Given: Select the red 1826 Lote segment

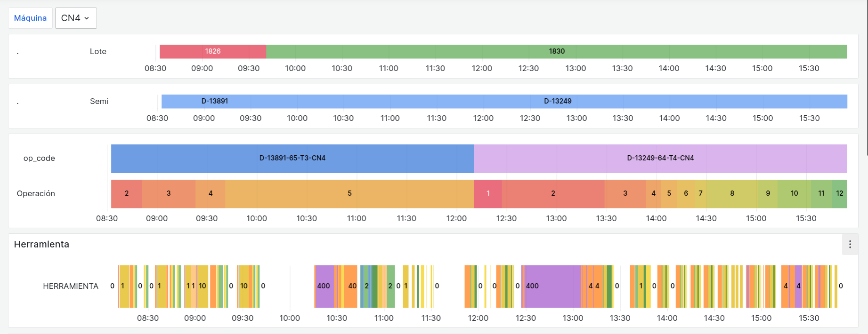Looking at the screenshot, I should coord(212,51).
